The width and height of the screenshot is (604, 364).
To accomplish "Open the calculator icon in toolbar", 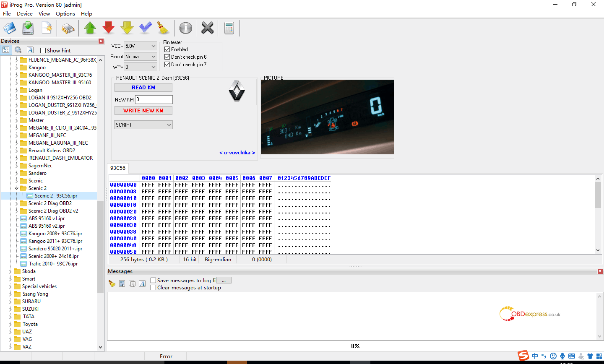I will [x=229, y=28].
